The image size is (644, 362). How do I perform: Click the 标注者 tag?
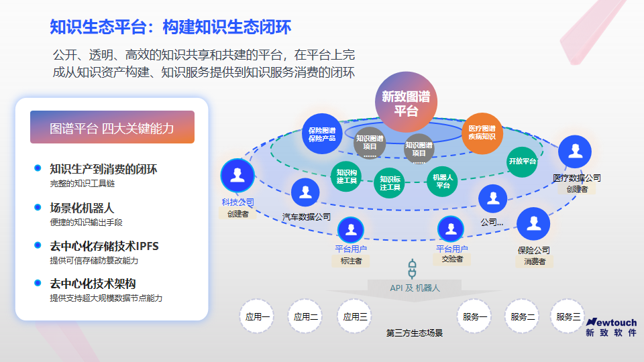(x=351, y=261)
